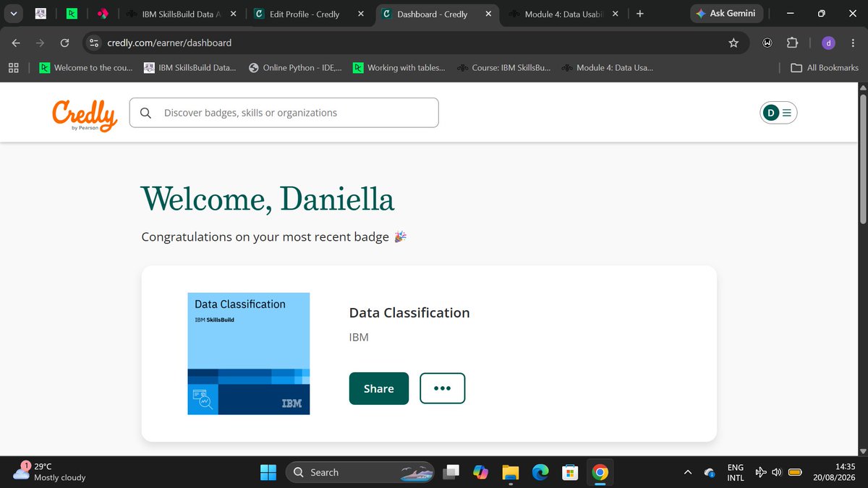The height and width of the screenshot is (488, 868).
Task: Bookmark this page with the star icon
Action: coord(733,43)
